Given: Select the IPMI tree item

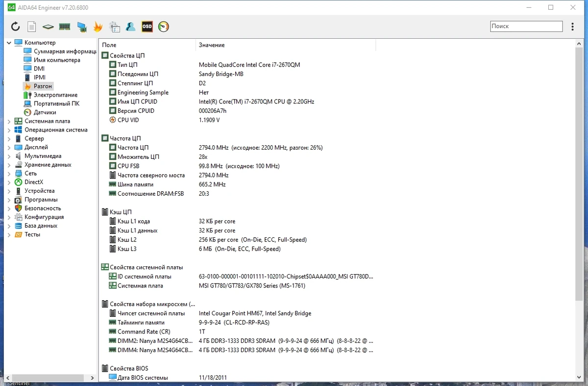Looking at the screenshot, I should pyautogui.click(x=35, y=77).
